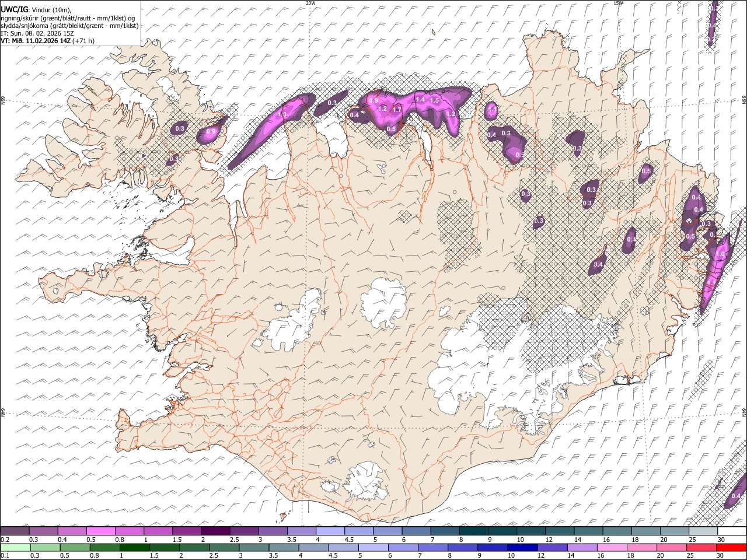Click the bold 'UWC/IG' title text
747x560 pixels.
click(x=14, y=9)
